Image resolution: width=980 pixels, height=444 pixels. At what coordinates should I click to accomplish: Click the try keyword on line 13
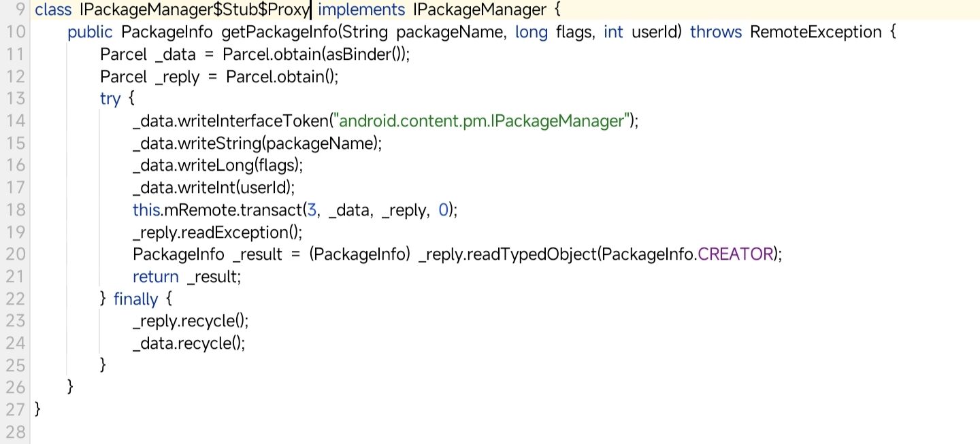point(110,99)
